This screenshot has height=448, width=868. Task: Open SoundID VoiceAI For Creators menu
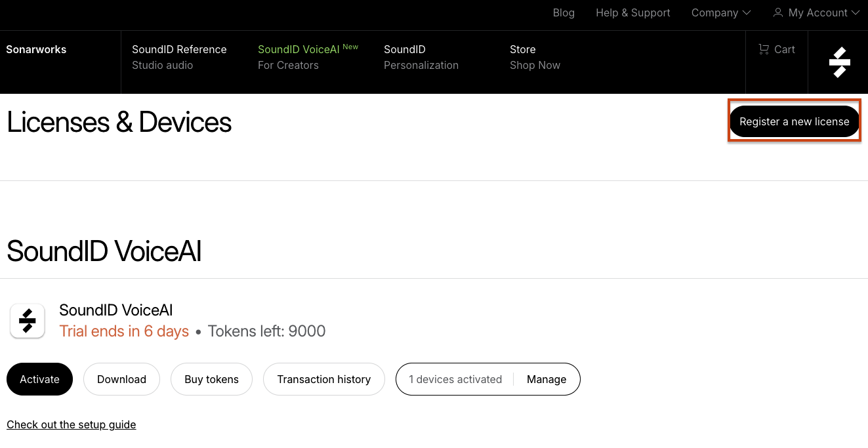(x=308, y=57)
